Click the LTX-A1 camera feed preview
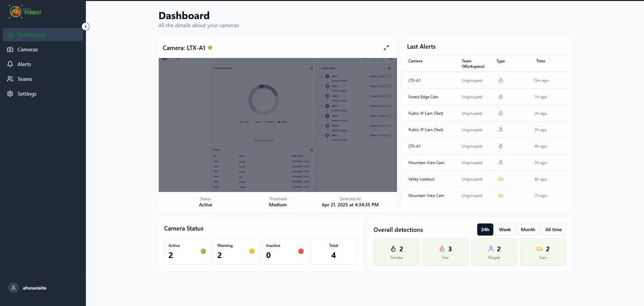Viewport: 644px width, 306px height. [x=278, y=125]
